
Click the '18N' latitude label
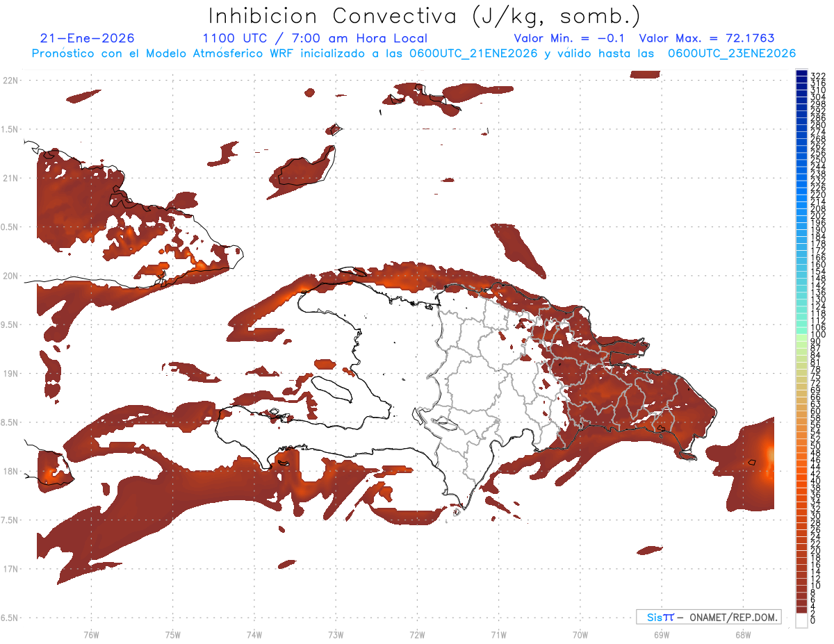(10, 471)
